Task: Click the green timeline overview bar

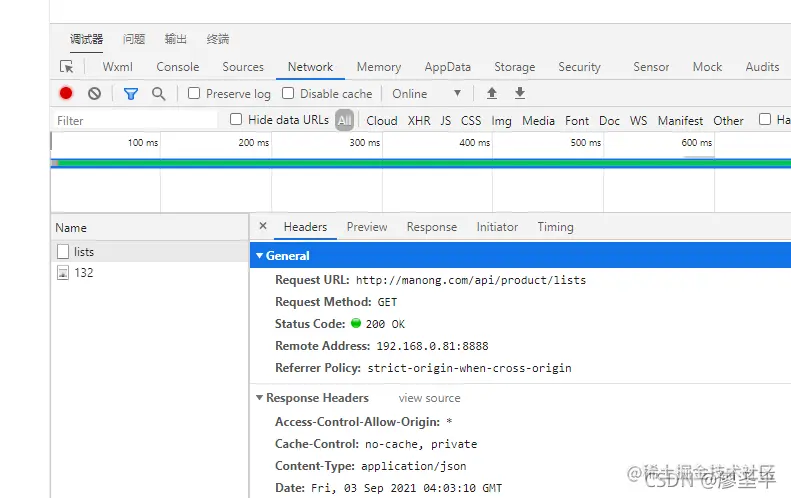Action: 421,163
